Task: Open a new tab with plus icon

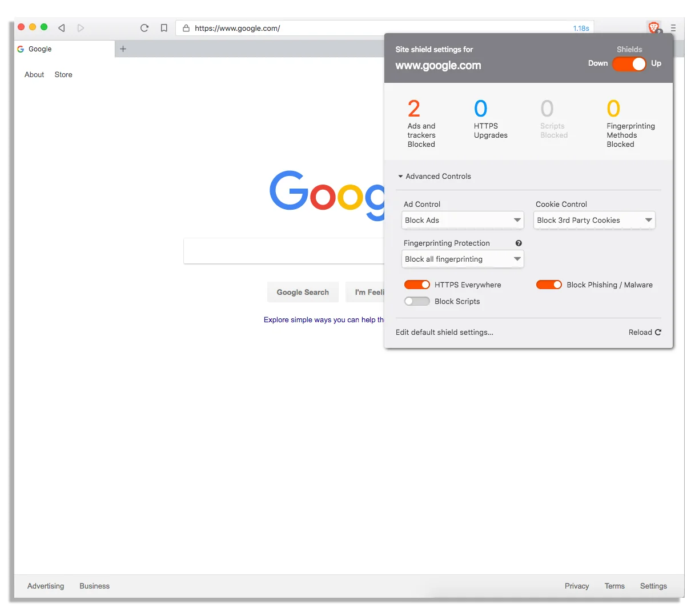Action: pos(123,49)
